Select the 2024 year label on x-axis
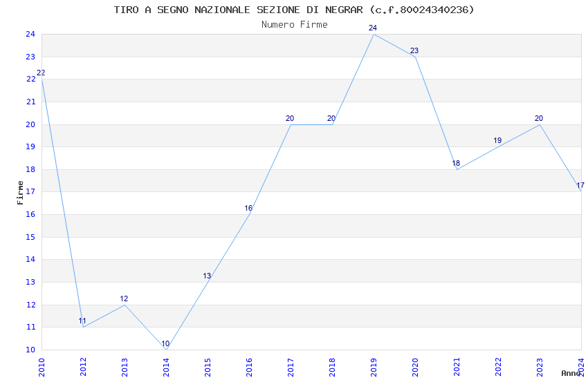 point(581,367)
